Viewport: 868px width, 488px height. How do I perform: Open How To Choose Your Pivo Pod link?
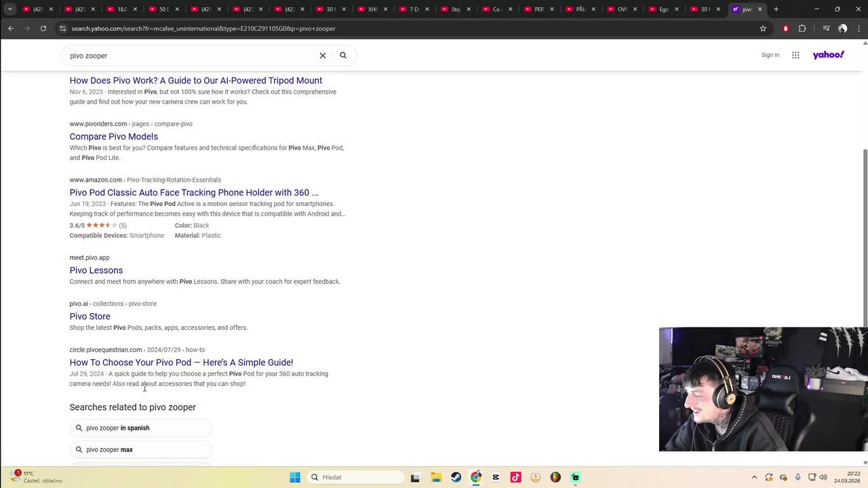pyautogui.click(x=181, y=363)
